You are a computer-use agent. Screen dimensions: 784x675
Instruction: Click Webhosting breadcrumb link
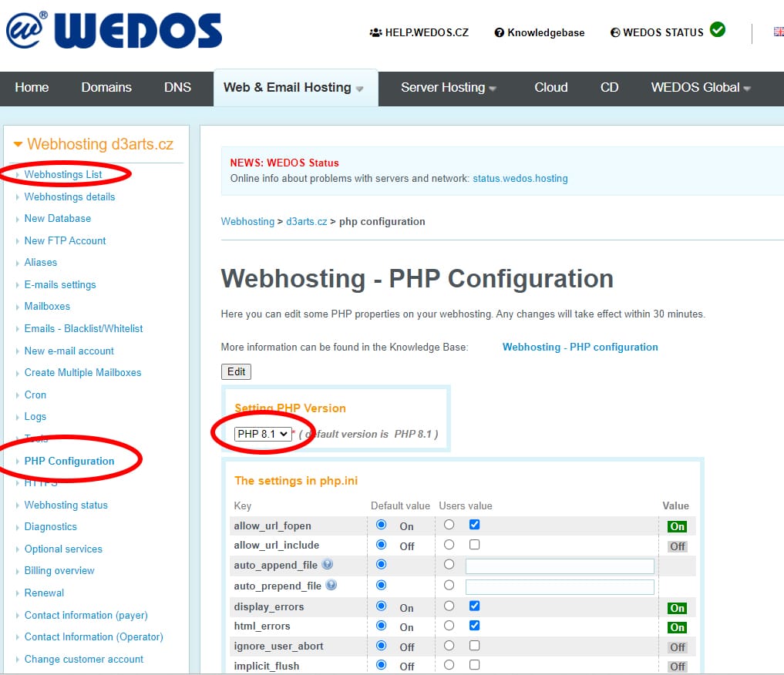pyautogui.click(x=247, y=221)
